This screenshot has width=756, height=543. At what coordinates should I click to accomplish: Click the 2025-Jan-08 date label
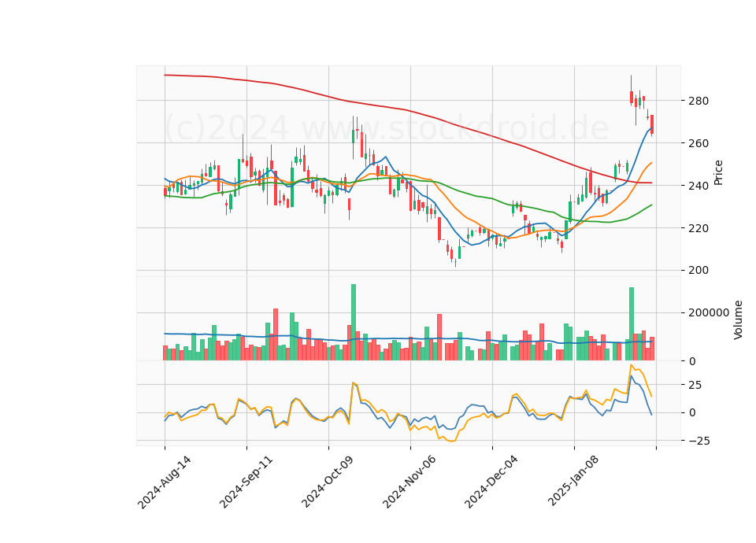pyautogui.click(x=573, y=482)
